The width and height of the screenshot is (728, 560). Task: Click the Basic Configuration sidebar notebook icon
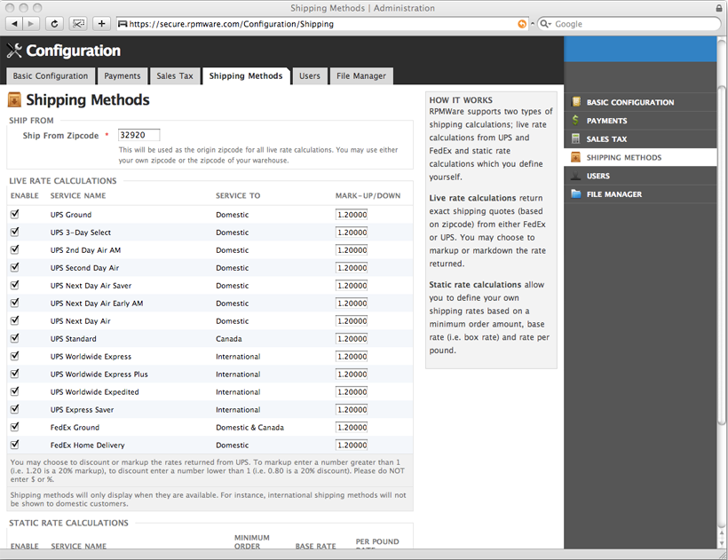pyautogui.click(x=576, y=102)
